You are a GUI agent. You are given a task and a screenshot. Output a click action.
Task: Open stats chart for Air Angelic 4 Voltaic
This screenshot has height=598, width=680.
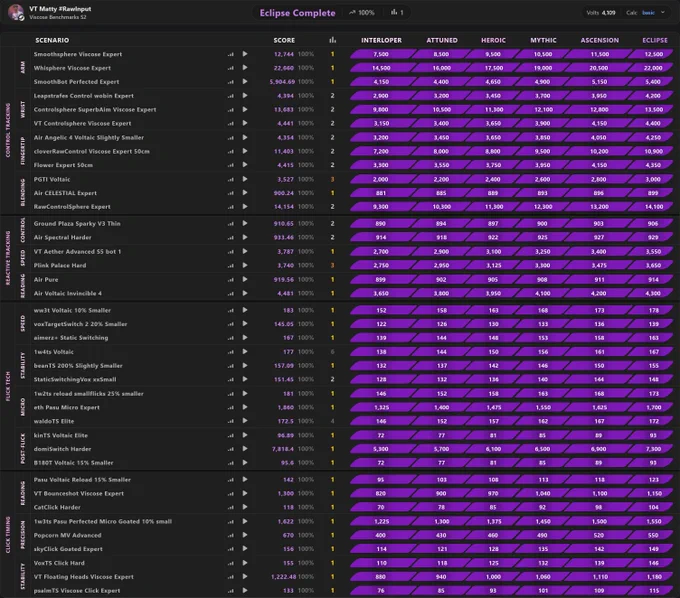click(x=230, y=138)
